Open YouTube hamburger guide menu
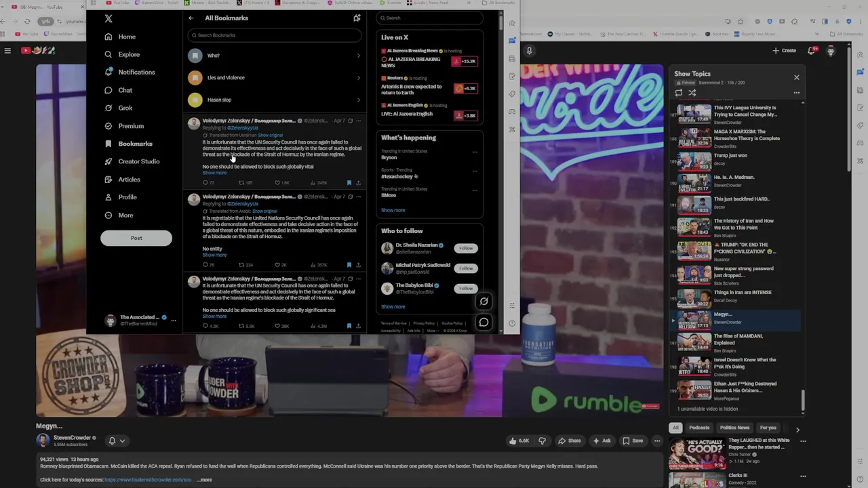This screenshot has height=488, width=868. tap(7, 50)
